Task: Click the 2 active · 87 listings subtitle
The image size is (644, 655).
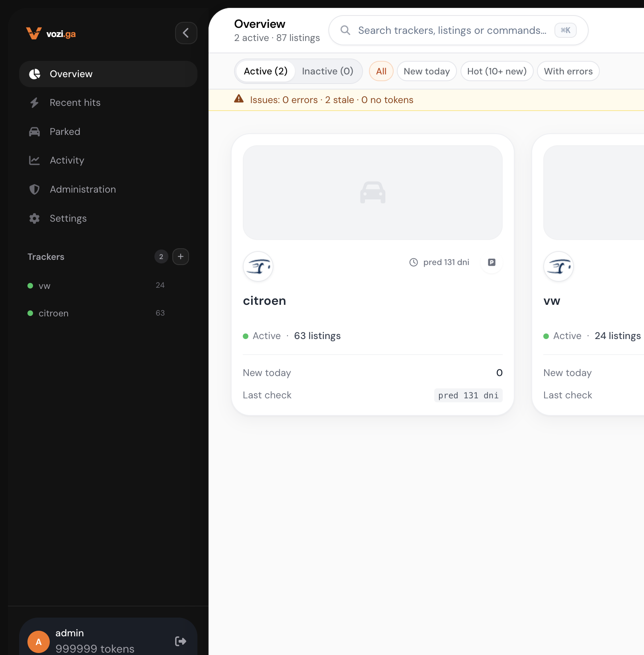Action: [x=277, y=38]
